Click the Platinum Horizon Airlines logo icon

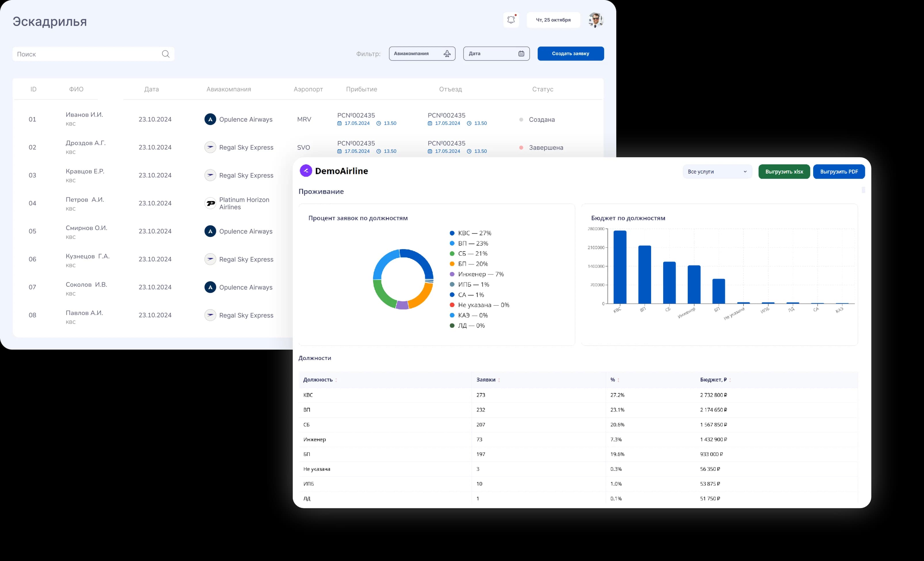coord(210,203)
